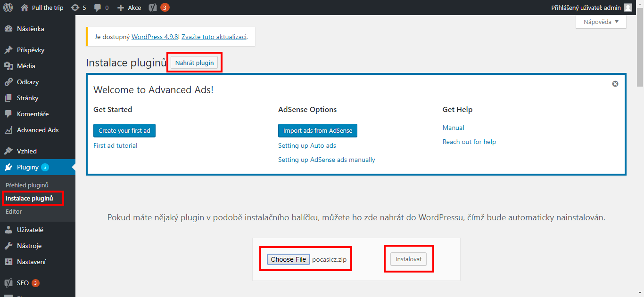Click the Yoast icon beside SEO menu

[8, 283]
